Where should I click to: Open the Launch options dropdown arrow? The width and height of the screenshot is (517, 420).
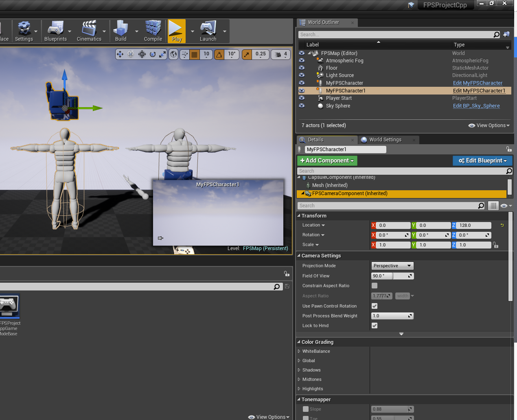point(224,31)
